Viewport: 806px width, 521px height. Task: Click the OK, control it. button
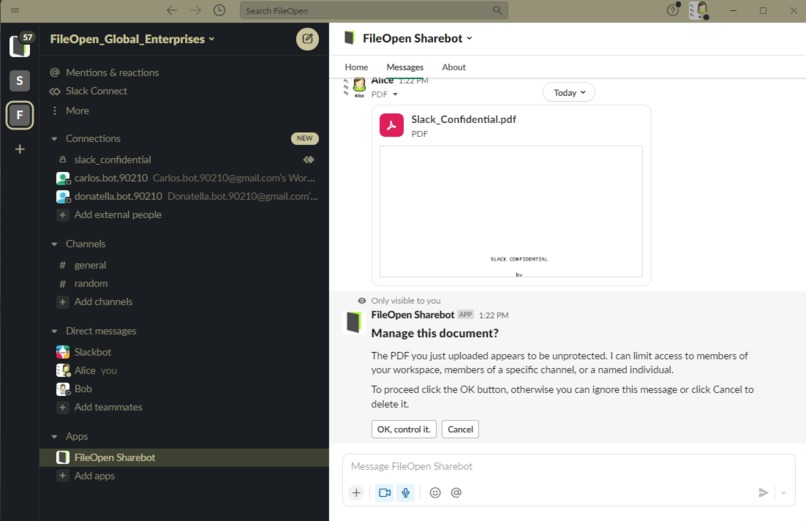[404, 429]
